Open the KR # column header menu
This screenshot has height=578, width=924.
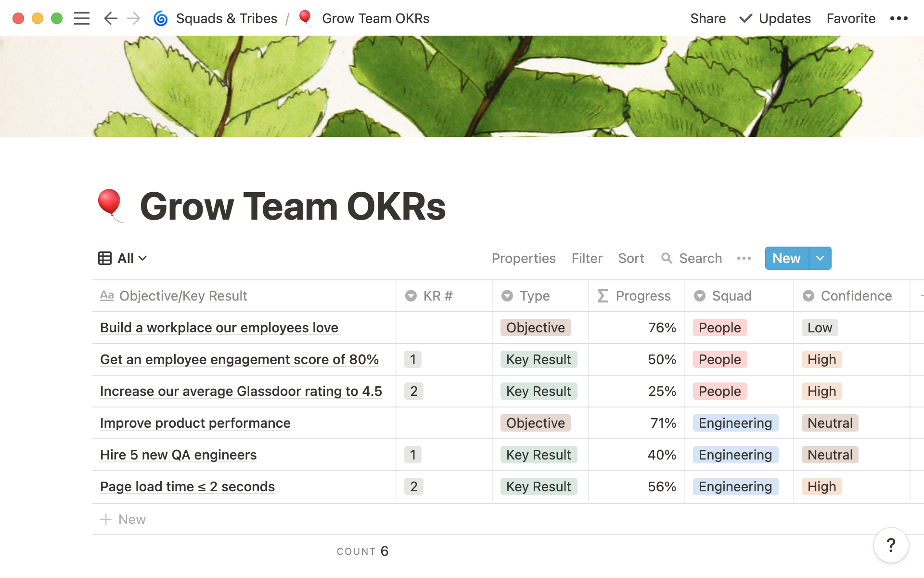[x=444, y=296]
